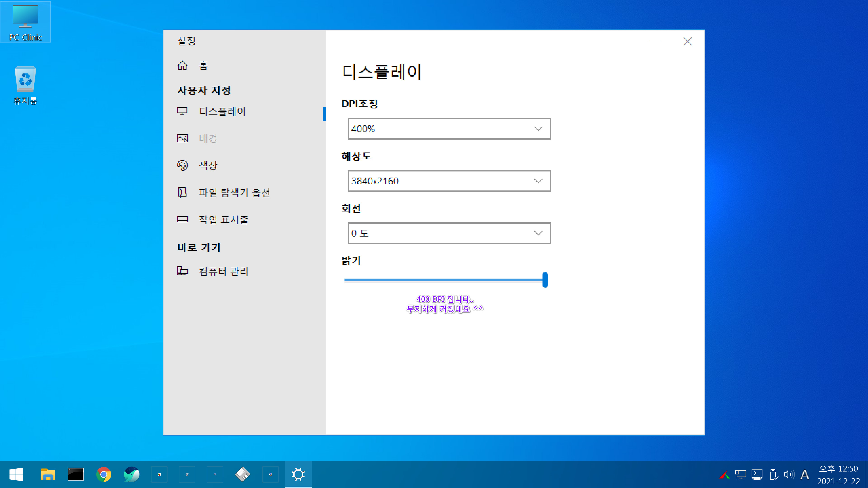Open the floppy disk taskbar icon
This screenshot has height=488, width=868.
(243, 474)
